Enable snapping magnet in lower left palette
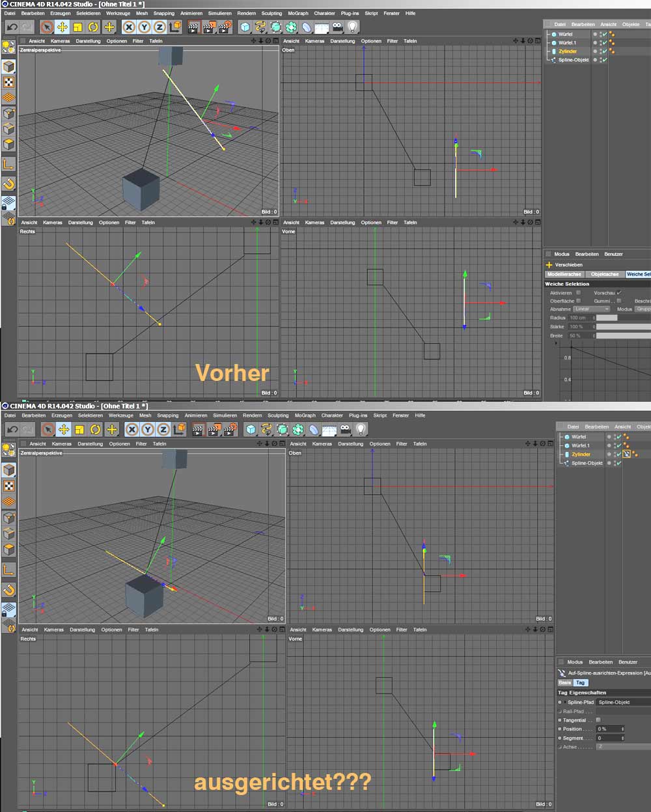The height and width of the screenshot is (812, 651). [x=8, y=590]
